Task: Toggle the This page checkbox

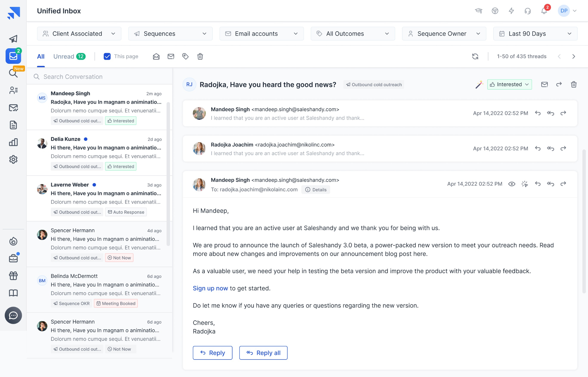Action: click(x=107, y=56)
